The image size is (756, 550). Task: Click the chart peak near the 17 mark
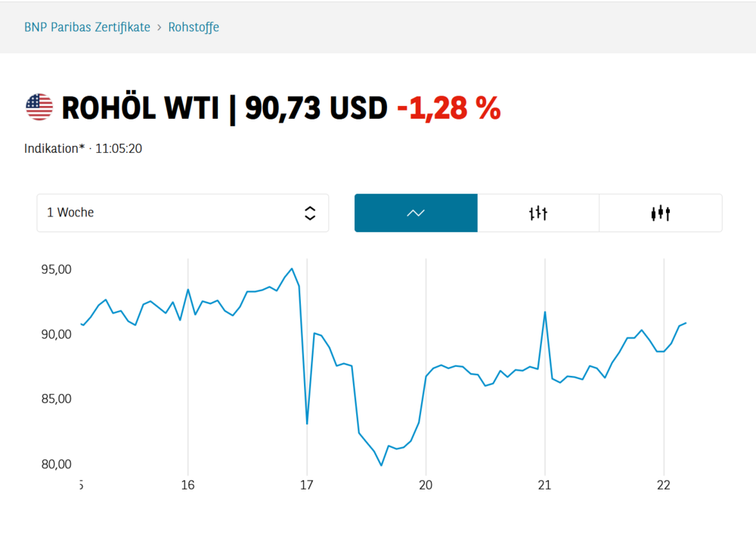point(291,269)
